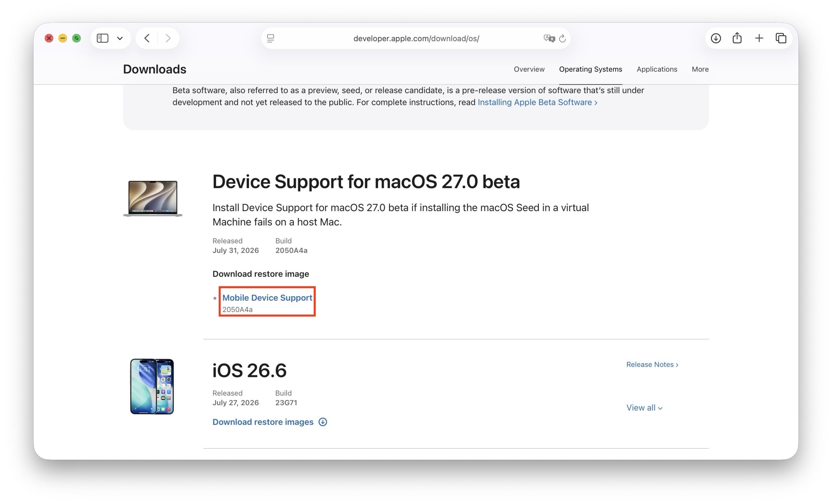The height and width of the screenshot is (504, 832).
Task: Click the translate icon in the address bar
Action: [x=549, y=38]
